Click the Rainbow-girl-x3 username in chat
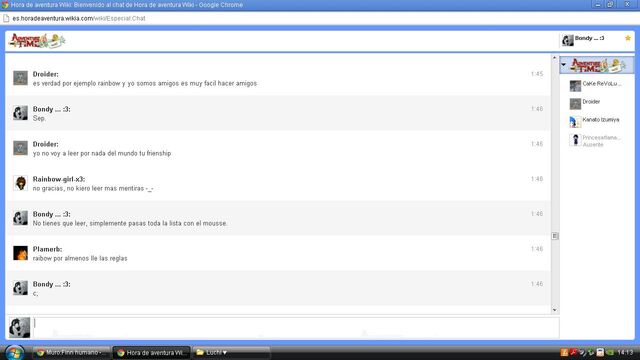This screenshot has height=360, width=640. click(59, 179)
